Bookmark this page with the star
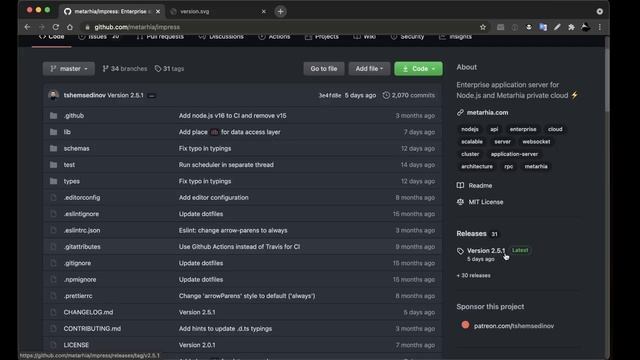Image resolution: width=640 pixels, height=360 pixels. coord(483,27)
